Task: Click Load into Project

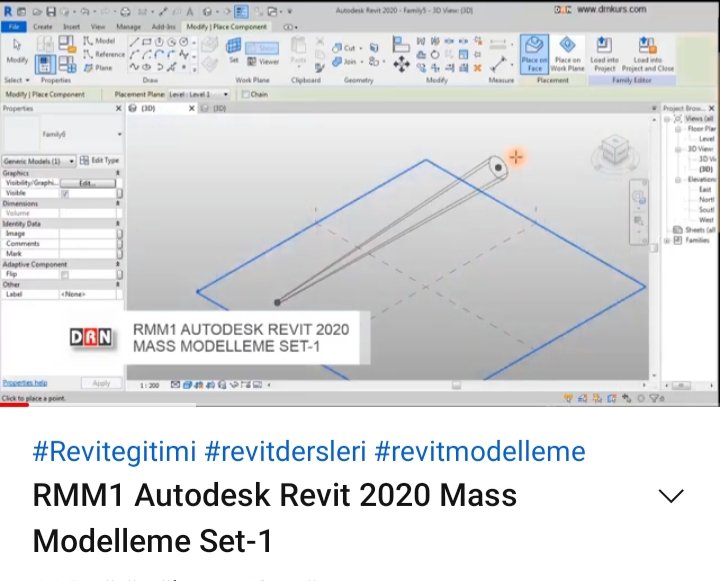Action: 604,54
